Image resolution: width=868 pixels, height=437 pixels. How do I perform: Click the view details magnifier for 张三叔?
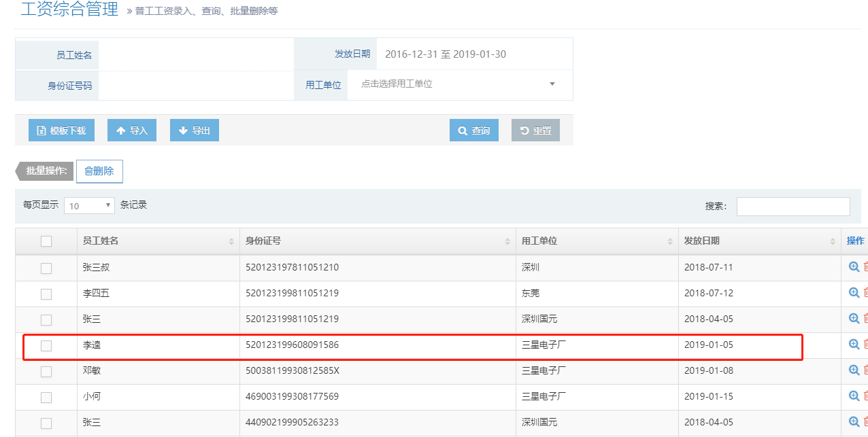click(854, 267)
